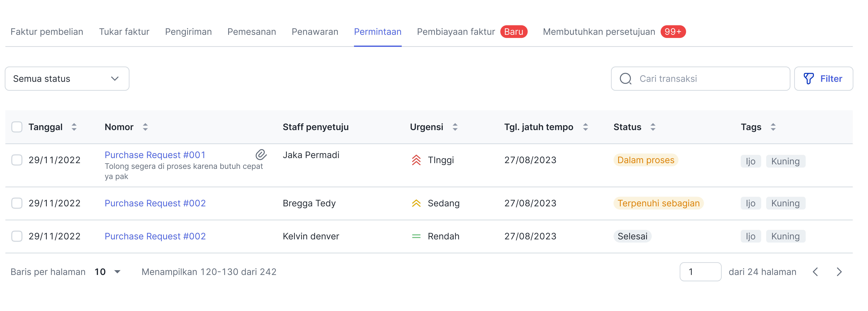Sort by the Tags column arrows
868x311 pixels.
773,127
